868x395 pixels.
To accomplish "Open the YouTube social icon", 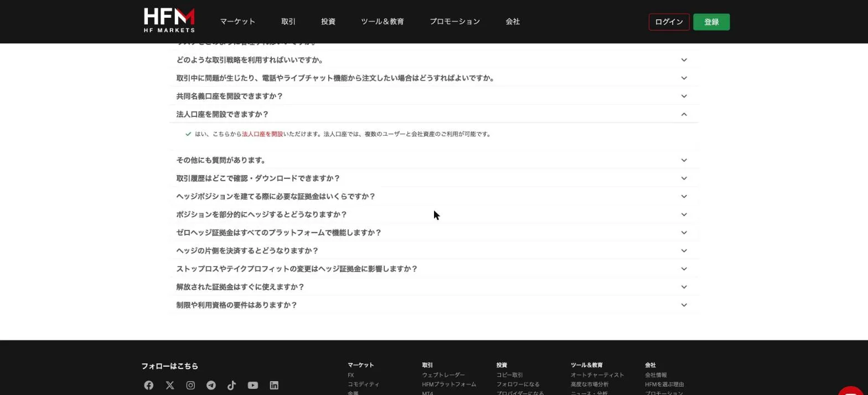I will 253,386.
